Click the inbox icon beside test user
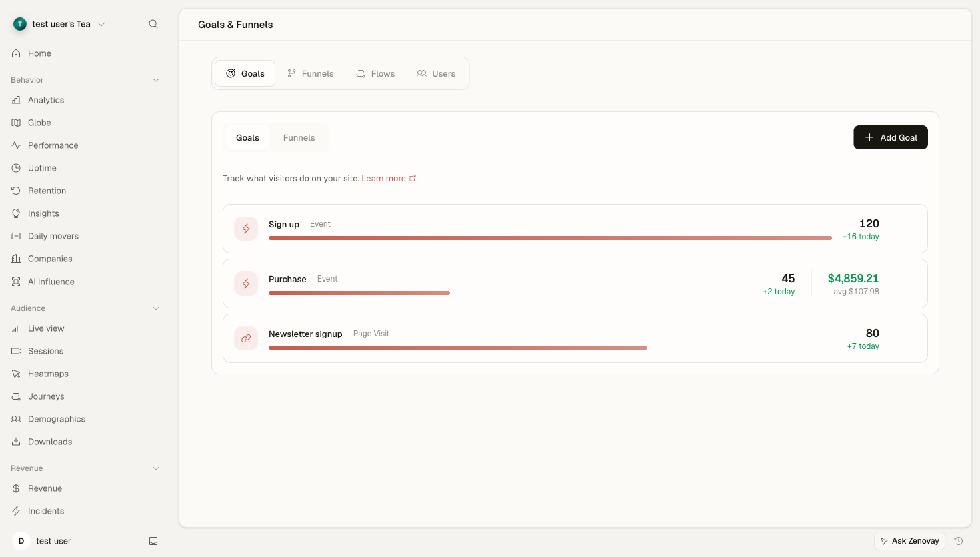Screen dimensions: 980x557 tap(153, 541)
